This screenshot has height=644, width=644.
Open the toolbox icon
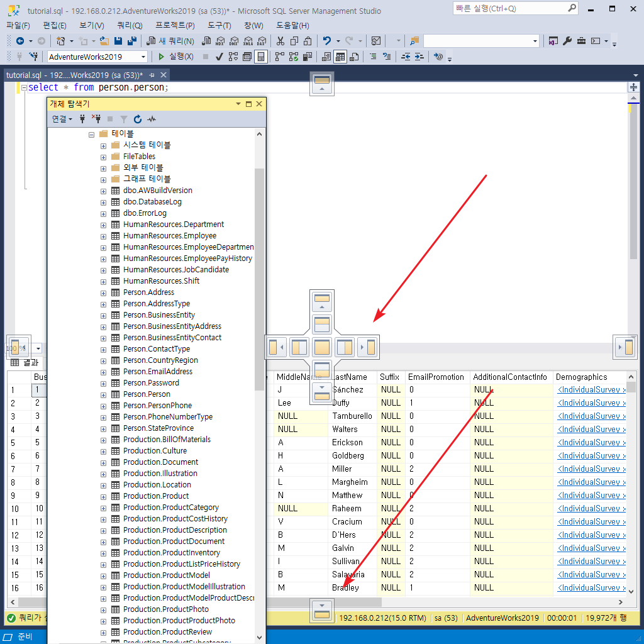[x=581, y=41]
